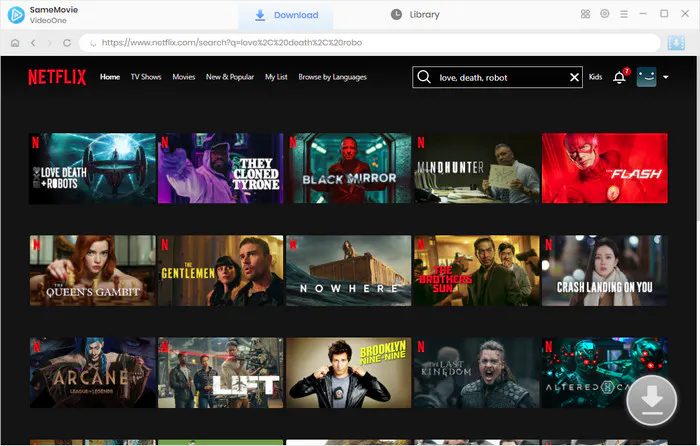Switch to the Download tab

(x=286, y=15)
